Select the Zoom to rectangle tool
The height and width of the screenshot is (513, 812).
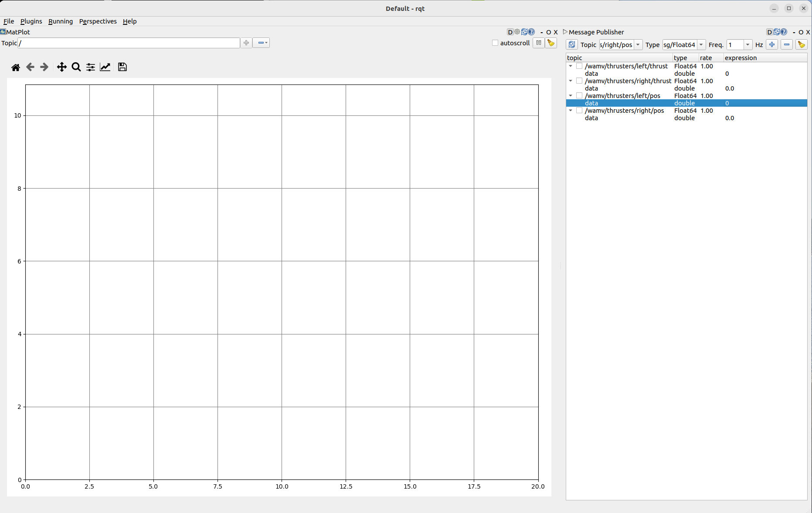tap(76, 67)
